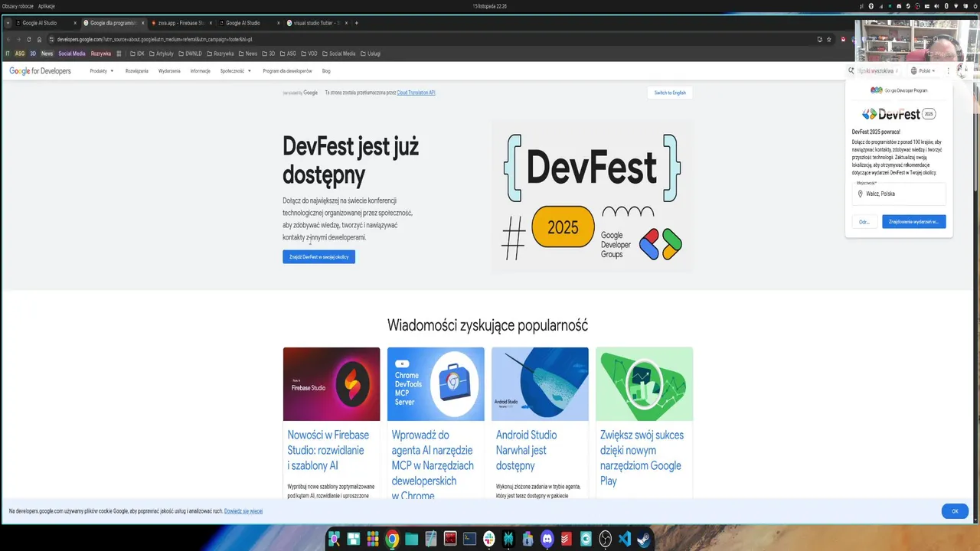Click the site search field Wyniki wyszukiwania
The image size is (980, 551).
point(875,70)
